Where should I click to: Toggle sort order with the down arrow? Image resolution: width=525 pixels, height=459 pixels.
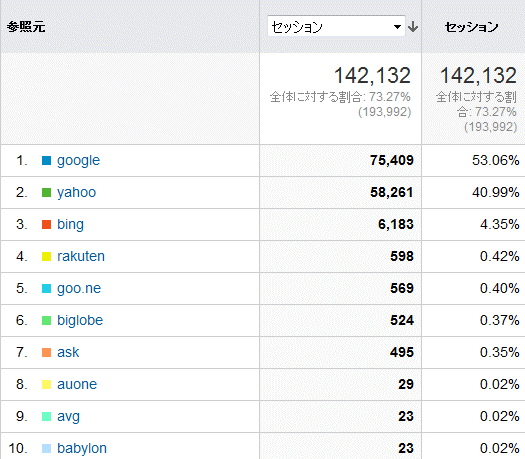(413, 26)
